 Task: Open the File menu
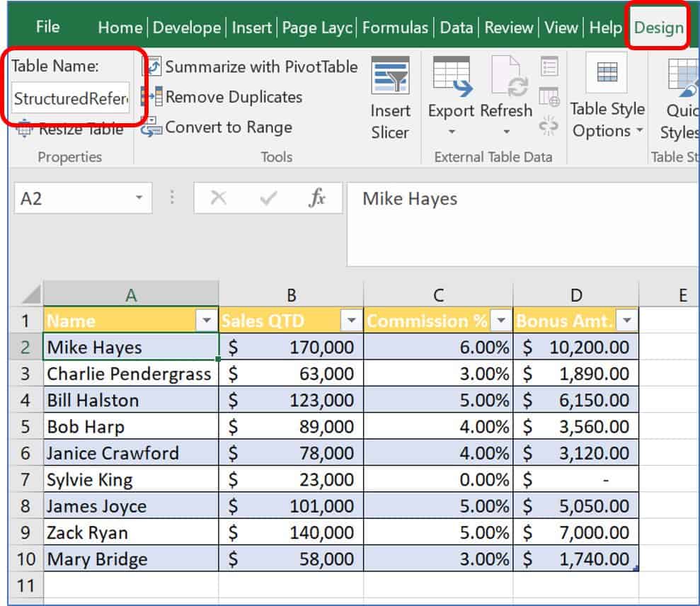(x=47, y=27)
